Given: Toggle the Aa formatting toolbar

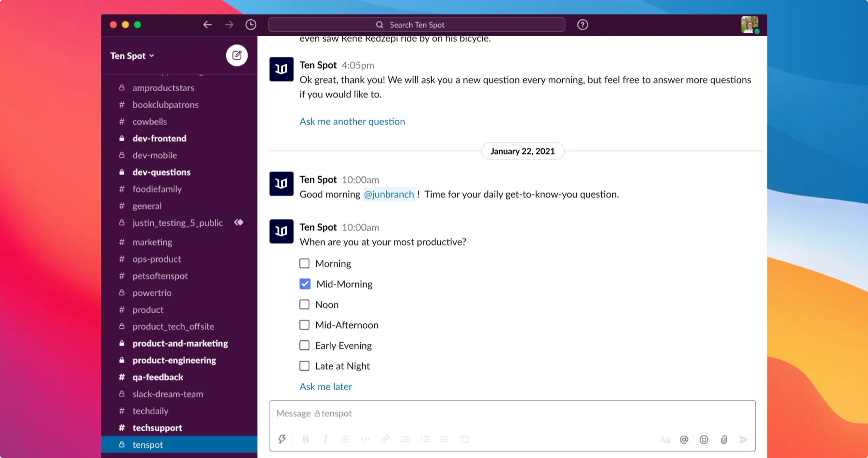Looking at the screenshot, I should (665, 440).
